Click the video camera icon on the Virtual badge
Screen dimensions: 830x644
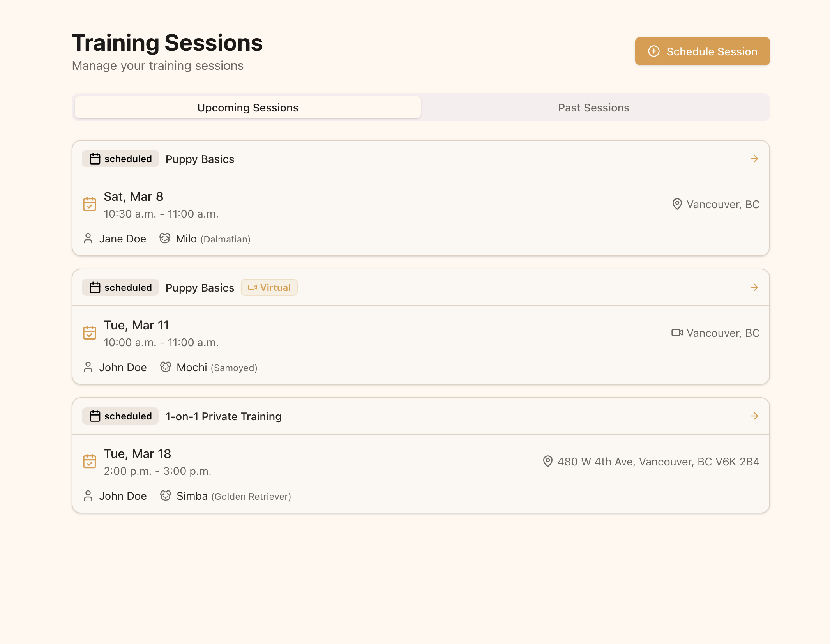pyautogui.click(x=253, y=287)
